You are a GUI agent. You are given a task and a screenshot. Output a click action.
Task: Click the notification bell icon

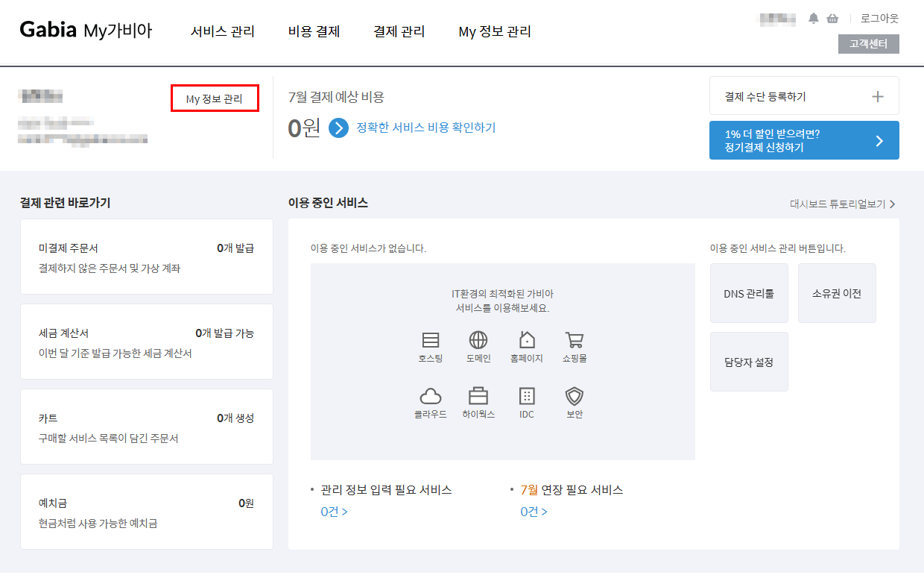pos(814,19)
